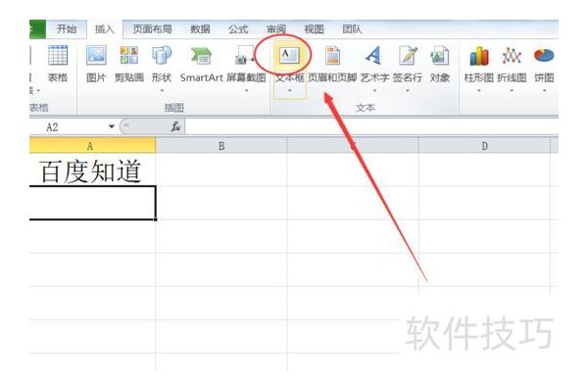The height and width of the screenshot is (392, 588).
Task: Click the Screenshot (屏幕截图) icon
Action: [x=246, y=56]
